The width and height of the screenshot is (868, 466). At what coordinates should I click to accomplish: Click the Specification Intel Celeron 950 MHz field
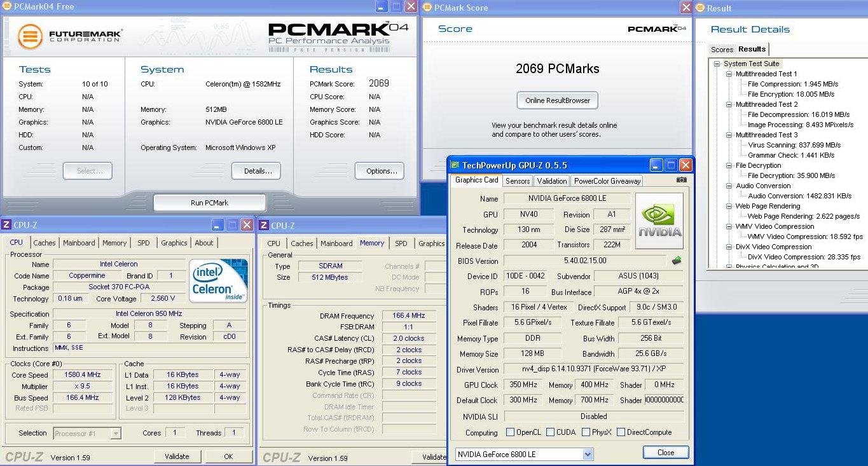pyautogui.click(x=149, y=314)
